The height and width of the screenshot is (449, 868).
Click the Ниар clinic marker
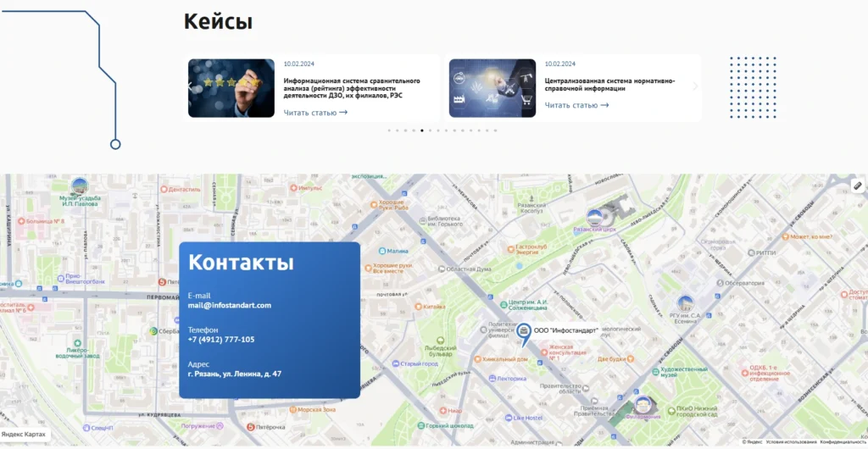coord(442,411)
